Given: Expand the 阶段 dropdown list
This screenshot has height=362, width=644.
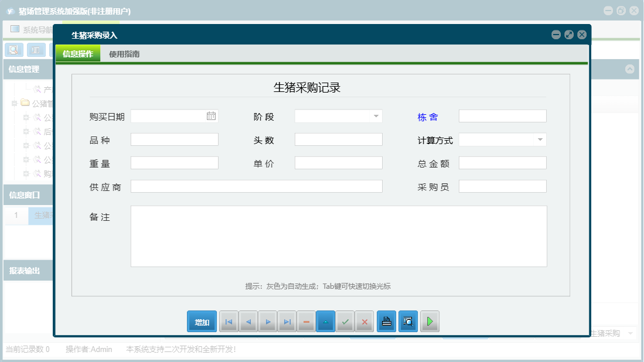Looking at the screenshot, I should [x=376, y=116].
